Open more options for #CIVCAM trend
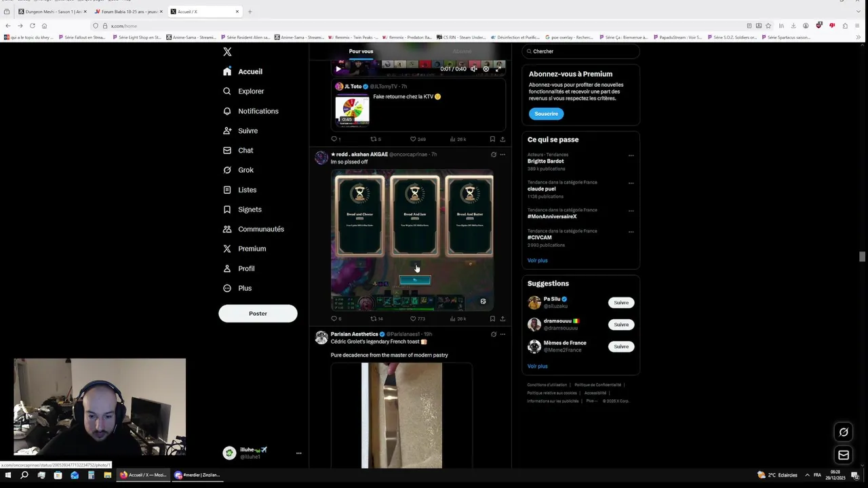Image resolution: width=868 pixels, height=488 pixels. click(631, 232)
